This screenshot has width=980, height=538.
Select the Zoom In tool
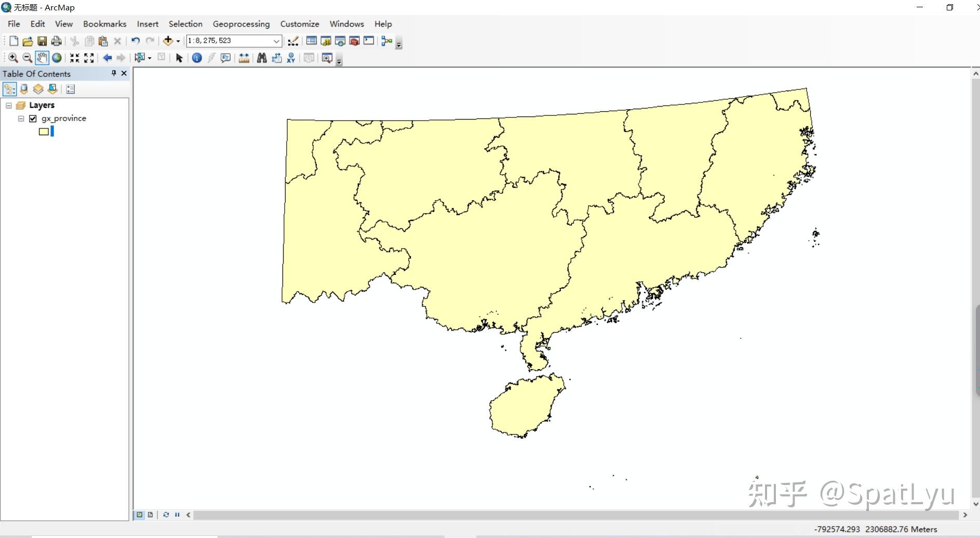pos(14,58)
